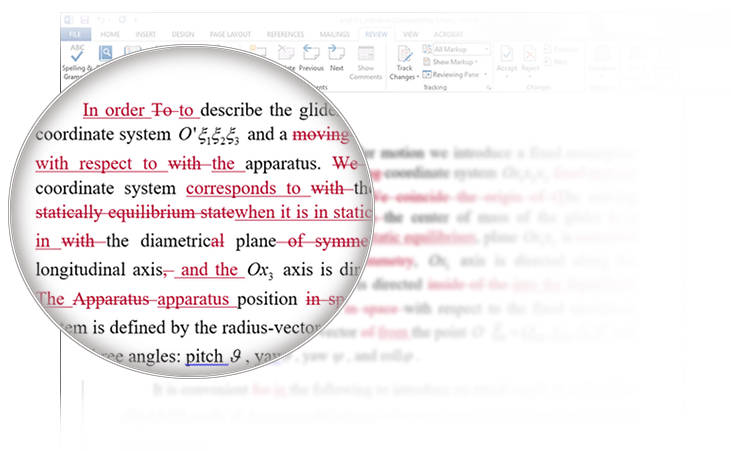Click the Research magnifier icon in the ribbon
Viewport: 731px width, 451px height.
(106, 53)
